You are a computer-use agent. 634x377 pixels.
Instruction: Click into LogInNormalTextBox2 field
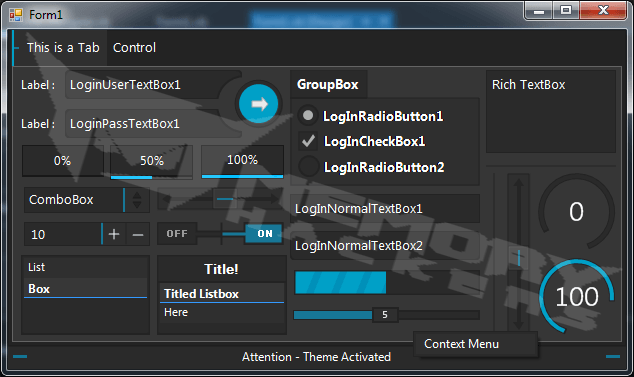click(385, 246)
